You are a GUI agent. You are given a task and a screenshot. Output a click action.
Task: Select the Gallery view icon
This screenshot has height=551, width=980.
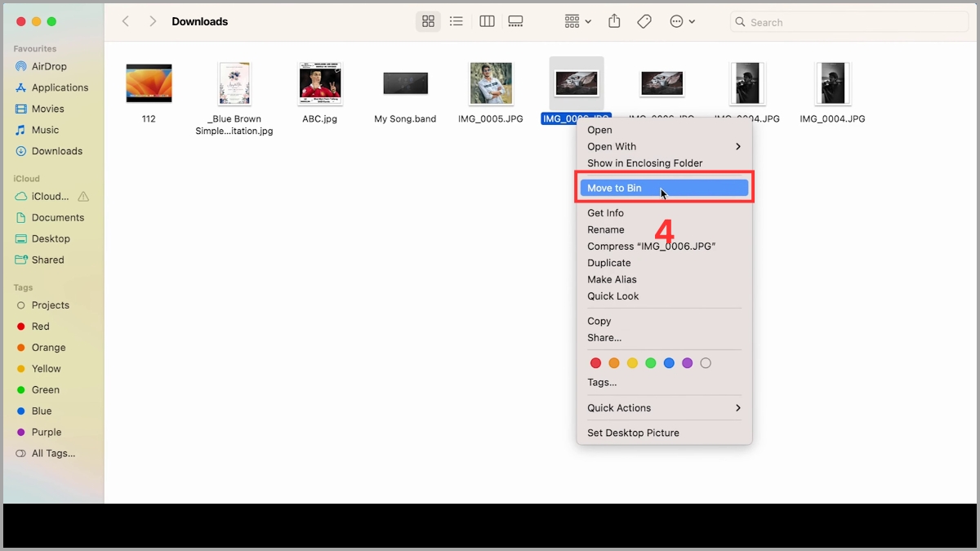515,21
